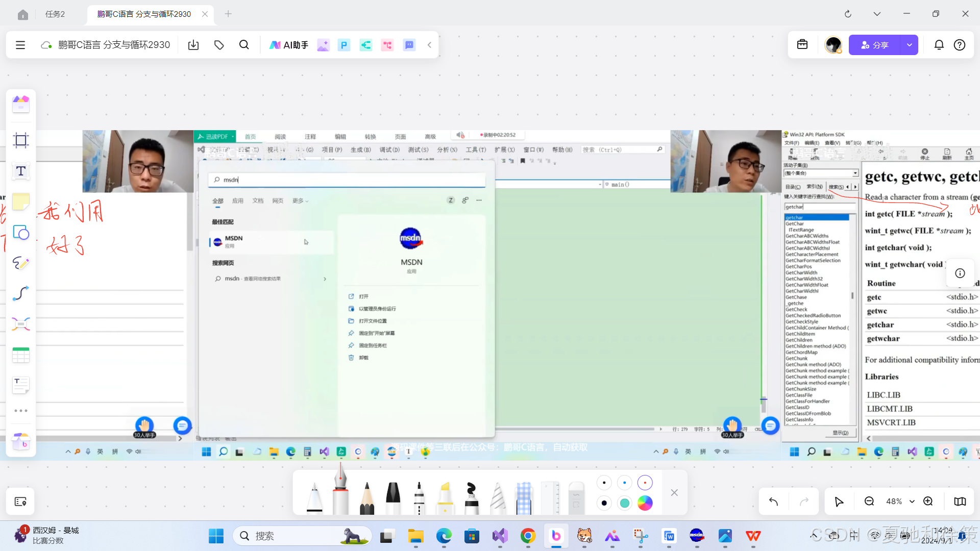This screenshot has width=980, height=551.
Task: Select the Table tool in sidebar
Action: click(21, 355)
